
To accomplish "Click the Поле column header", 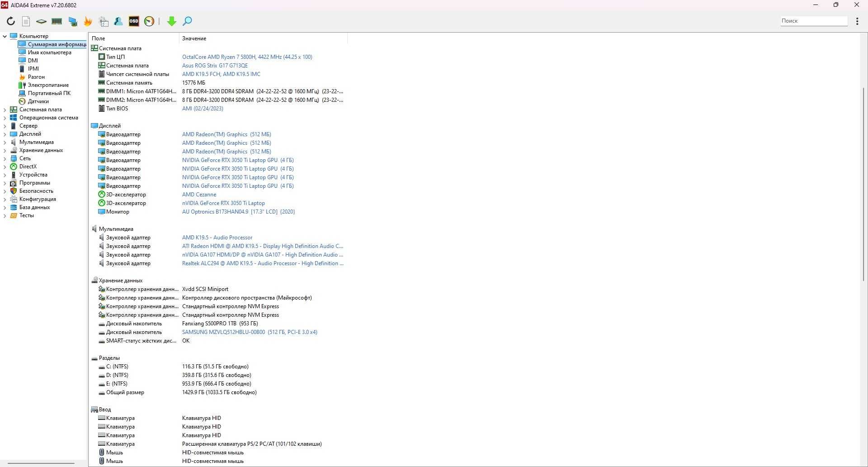I will pos(134,38).
